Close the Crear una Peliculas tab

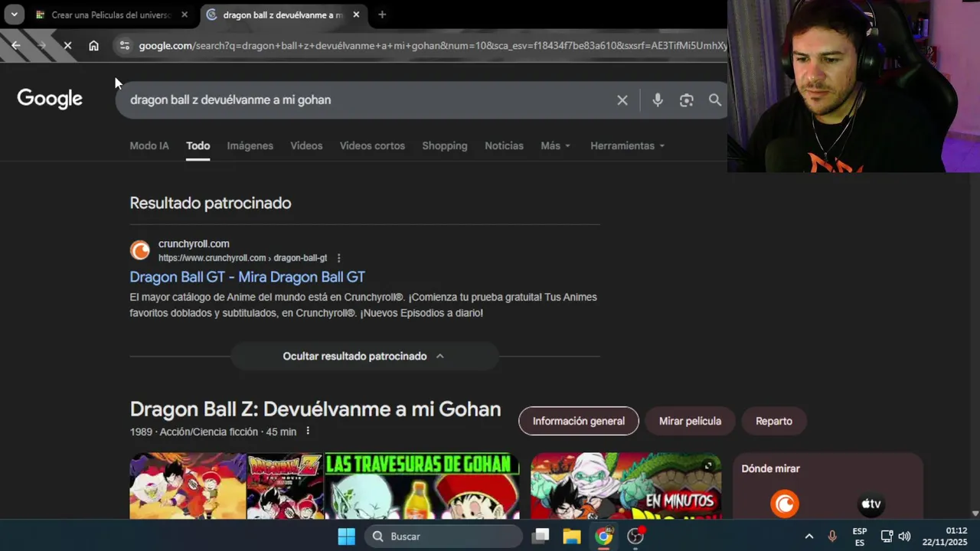point(185,15)
